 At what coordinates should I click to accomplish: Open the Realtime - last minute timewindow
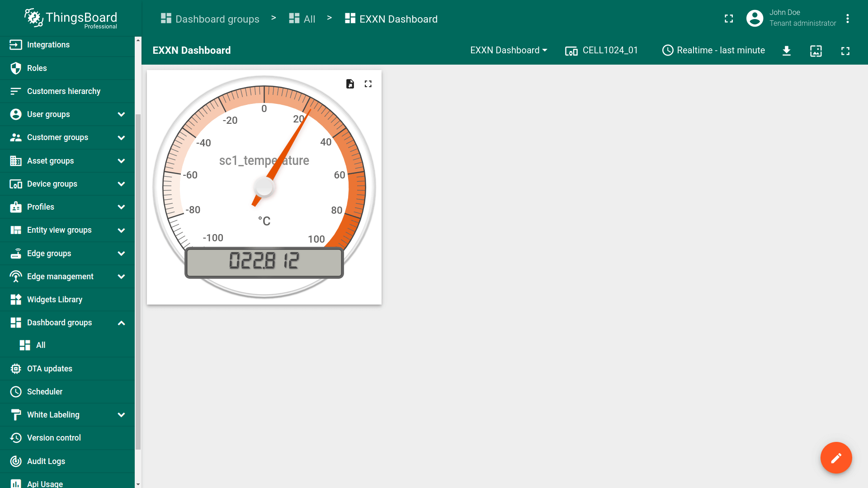pos(713,51)
